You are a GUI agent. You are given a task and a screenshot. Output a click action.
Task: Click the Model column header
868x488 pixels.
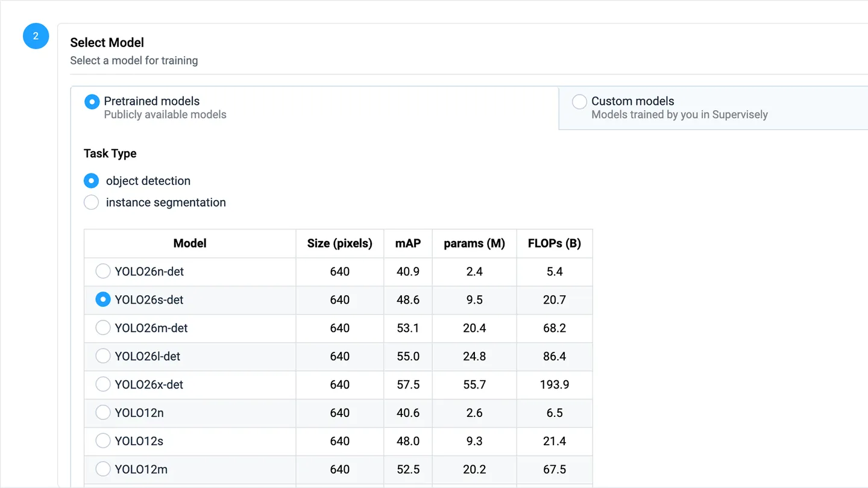[x=190, y=243]
